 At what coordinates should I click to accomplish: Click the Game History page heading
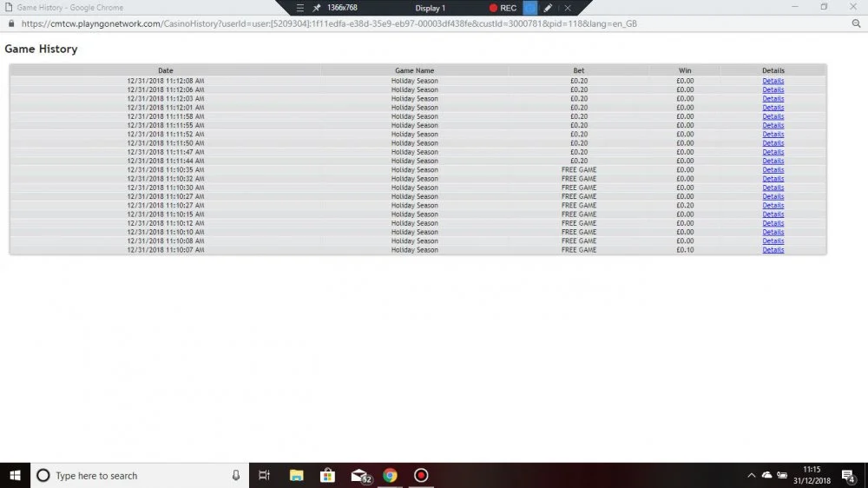click(41, 49)
